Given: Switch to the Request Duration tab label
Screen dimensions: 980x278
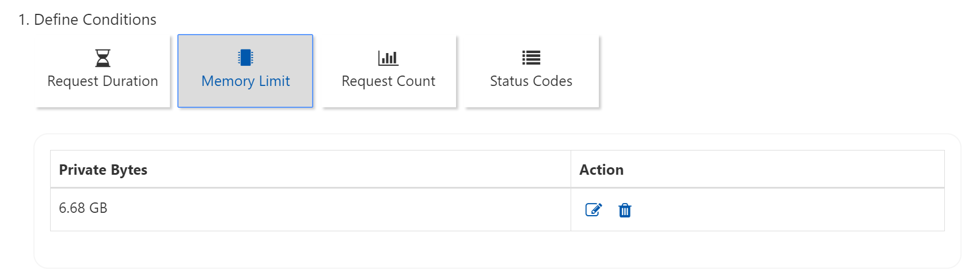Looking at the screenshot, I should point(102,81).
